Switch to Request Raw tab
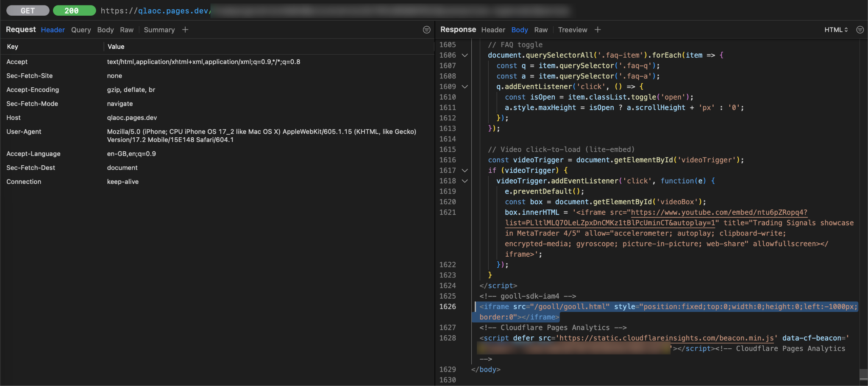This screenshot has height=386, width=868. [127, 30]
